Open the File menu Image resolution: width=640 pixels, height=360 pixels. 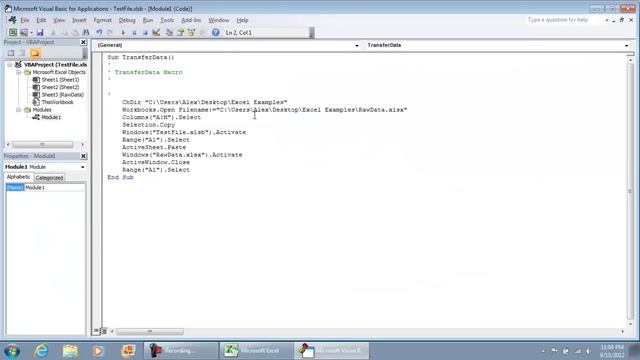(25, 20)
